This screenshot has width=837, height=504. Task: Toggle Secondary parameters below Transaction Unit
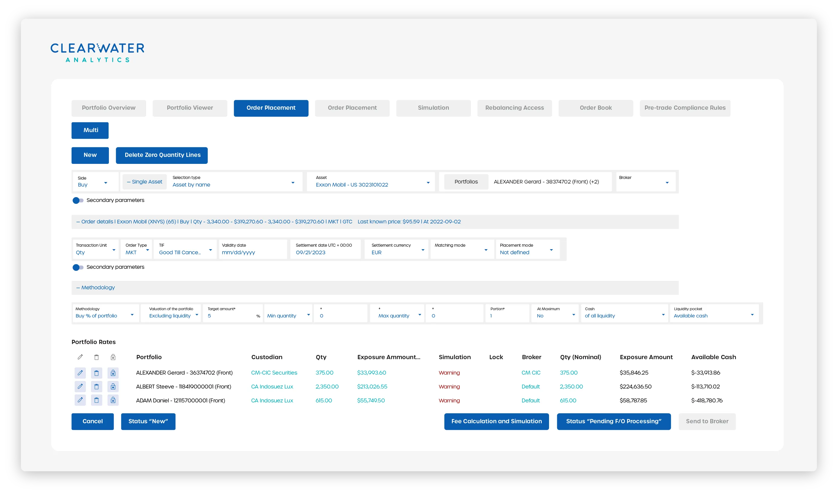coord(78,267)
